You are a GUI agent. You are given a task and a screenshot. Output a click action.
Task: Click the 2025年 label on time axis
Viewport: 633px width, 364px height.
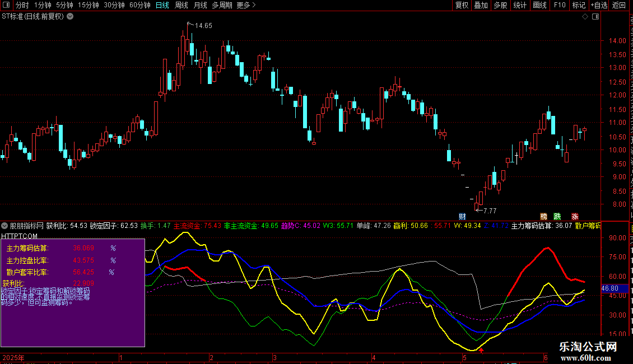tap(13, 357)
